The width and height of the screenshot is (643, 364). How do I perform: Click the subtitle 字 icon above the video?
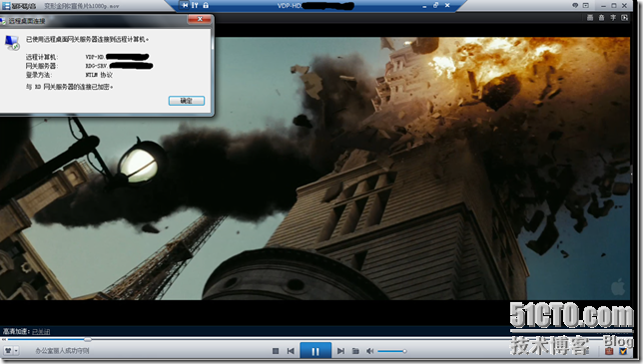pyautogui.click(x=613, y=18)
